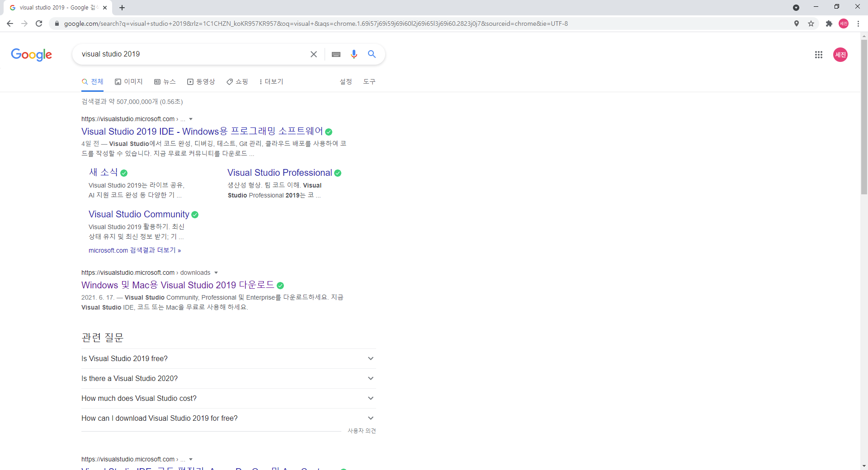868x470 pixels.
Task: Switch to the 뉴스 tab
Action: pyautogui.click(x=165, y=82)
